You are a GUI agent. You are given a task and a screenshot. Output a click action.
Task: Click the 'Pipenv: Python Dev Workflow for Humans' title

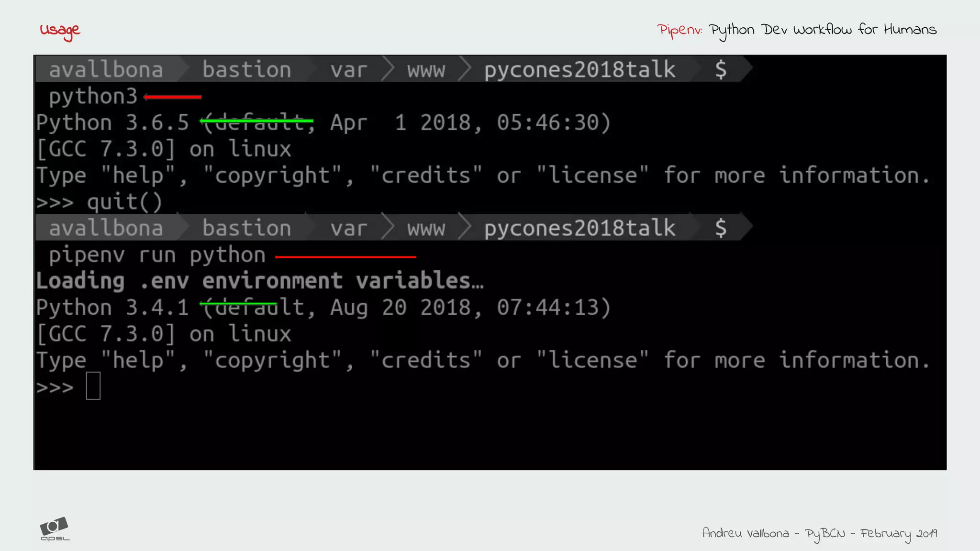coord(797,30)
